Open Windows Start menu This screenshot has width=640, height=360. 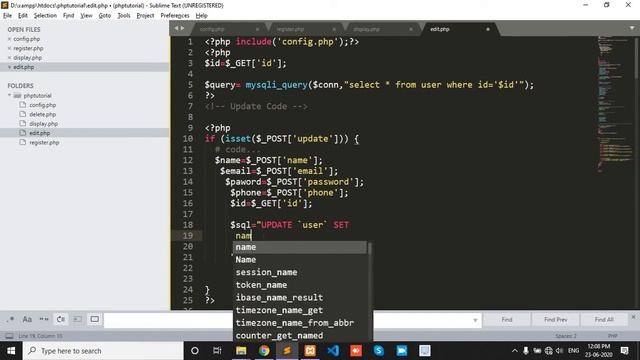point(11,351)
